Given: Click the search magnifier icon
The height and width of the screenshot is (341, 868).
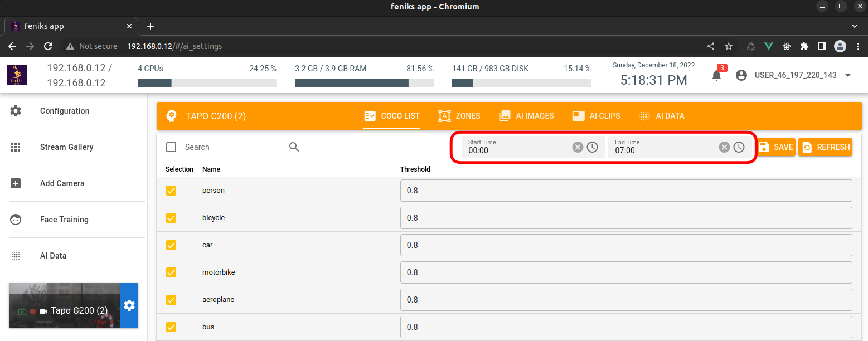Looking at the screenshot, I should click(294, 147).
